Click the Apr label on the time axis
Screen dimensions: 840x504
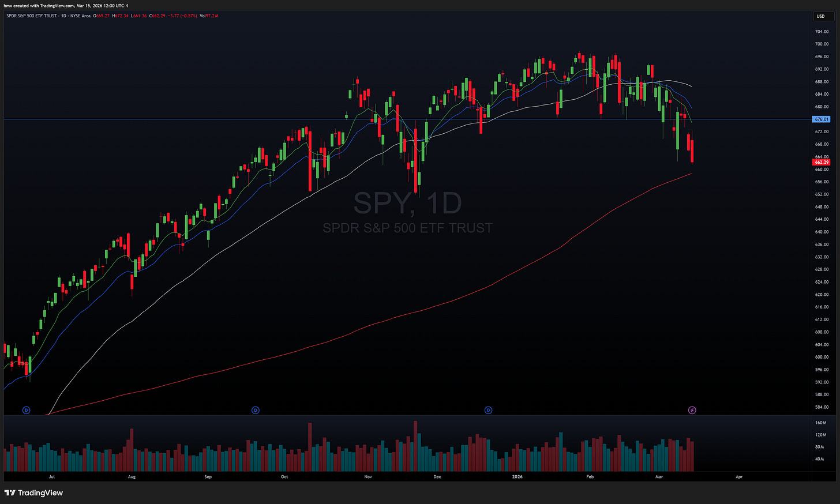(739, 477)
